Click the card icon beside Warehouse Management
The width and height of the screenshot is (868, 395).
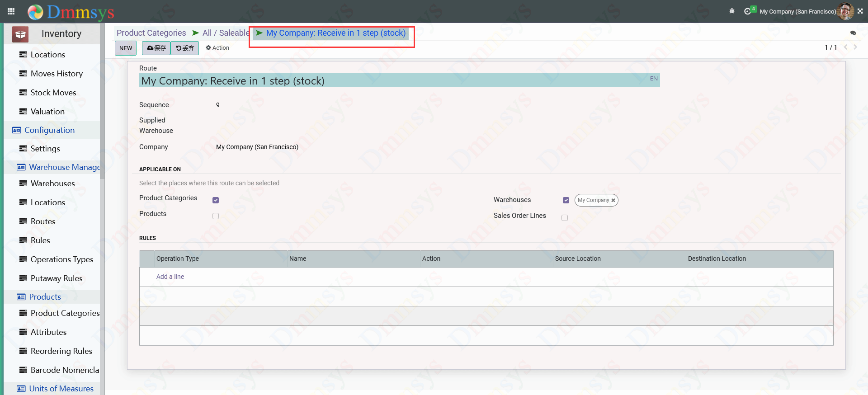point(21,167)
